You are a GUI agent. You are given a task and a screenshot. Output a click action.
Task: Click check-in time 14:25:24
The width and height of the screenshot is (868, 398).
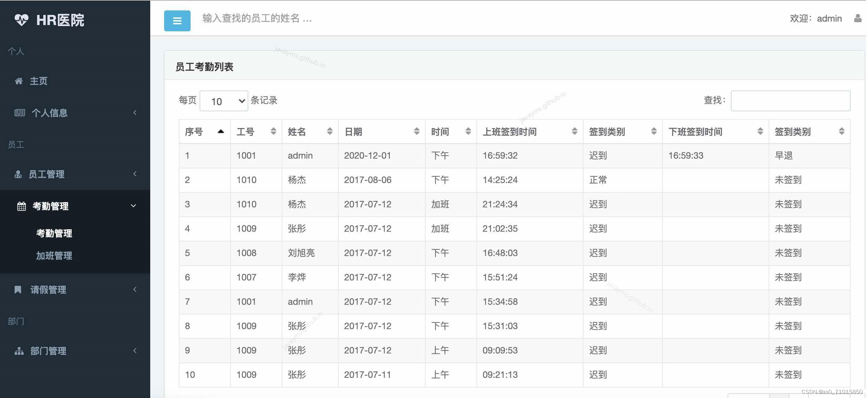pyautogui.click(x=500, y=180)
